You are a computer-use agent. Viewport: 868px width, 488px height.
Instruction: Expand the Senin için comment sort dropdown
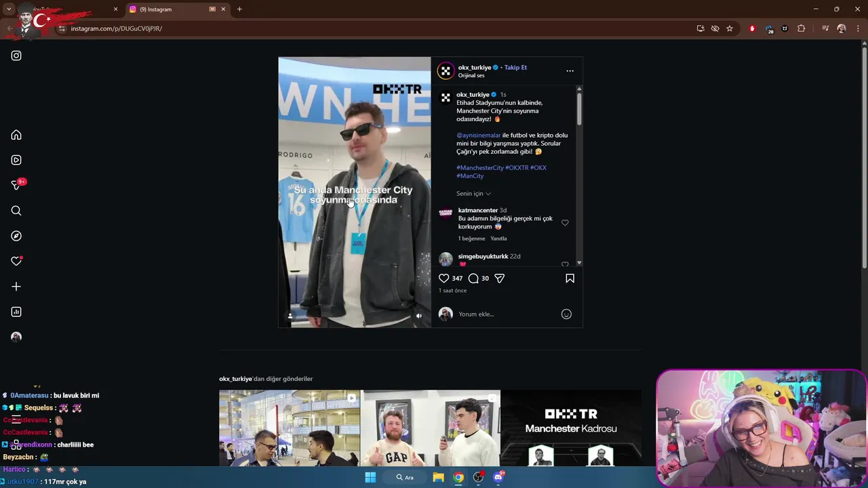pyautogui.click(x=473, y=194)
